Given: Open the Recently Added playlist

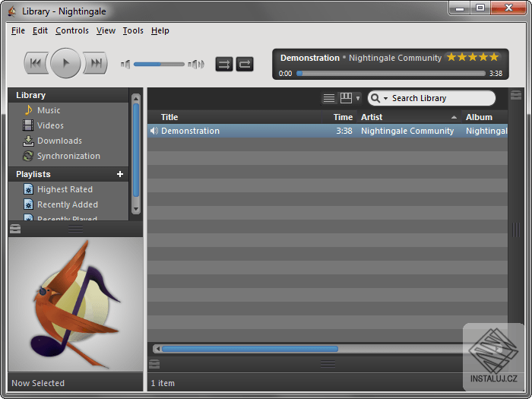Looking at the screenshot, I should pyautogui.click(x=68, y=204).
